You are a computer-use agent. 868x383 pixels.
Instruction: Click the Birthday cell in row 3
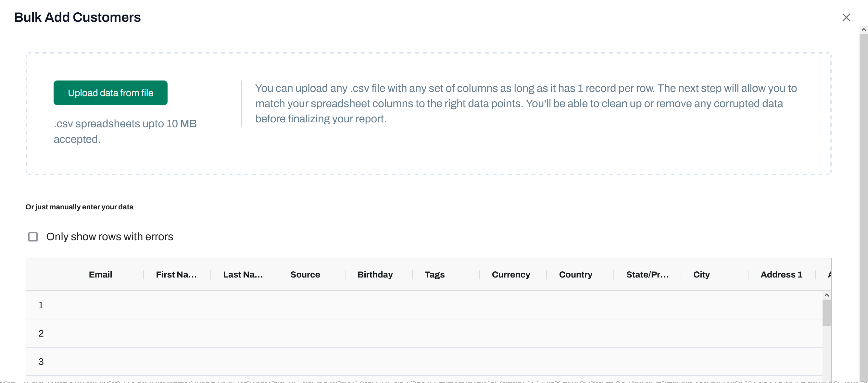pyautogui.click(x=375, y=361)
